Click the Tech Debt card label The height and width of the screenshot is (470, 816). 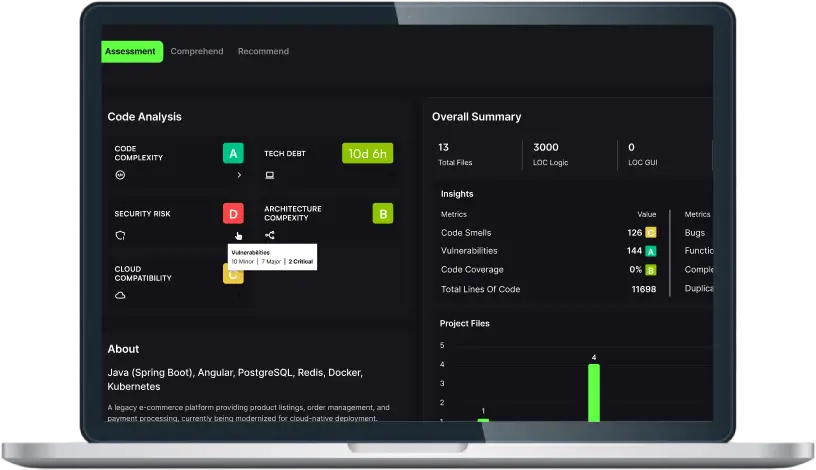pyautogui.click(x=285, y=154)
